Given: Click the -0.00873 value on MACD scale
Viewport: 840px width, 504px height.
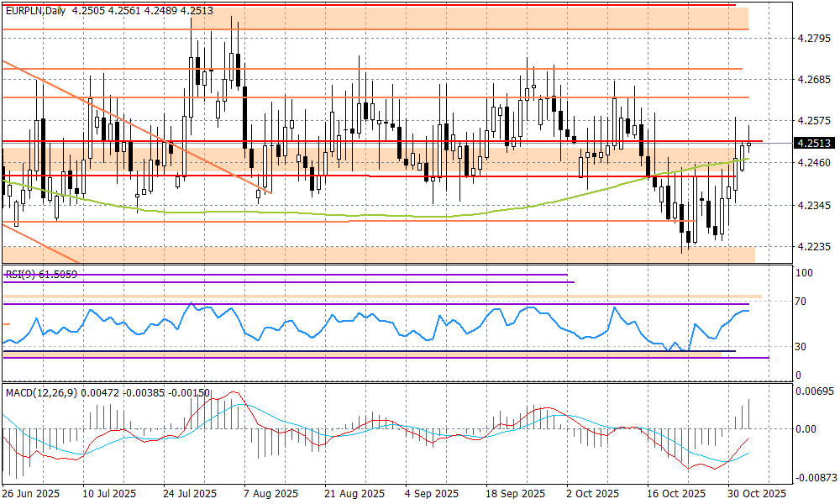Looking at the screenshot, I should coord(815,477).
